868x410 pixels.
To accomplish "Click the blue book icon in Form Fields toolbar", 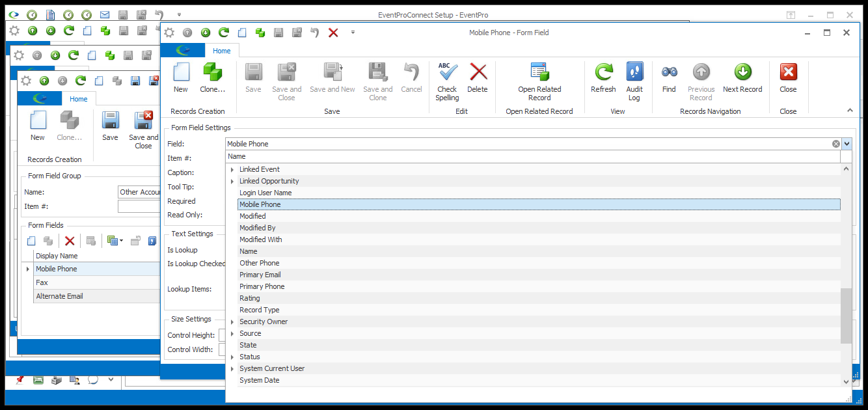I will pos(152,241).
